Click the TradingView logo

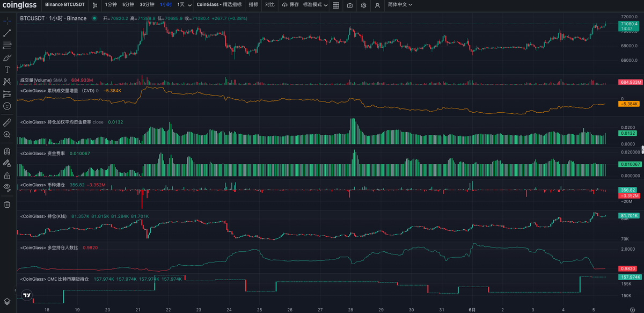tap(27, 295)
